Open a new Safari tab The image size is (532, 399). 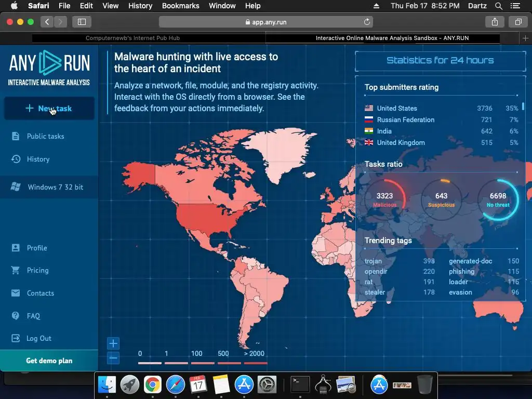(525, 38)
